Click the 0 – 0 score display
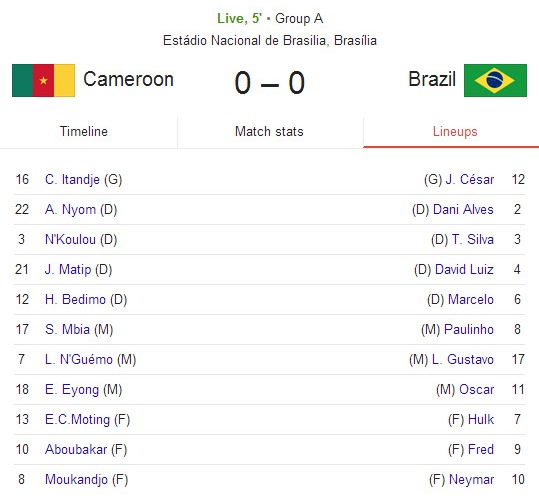 point(270,83)
